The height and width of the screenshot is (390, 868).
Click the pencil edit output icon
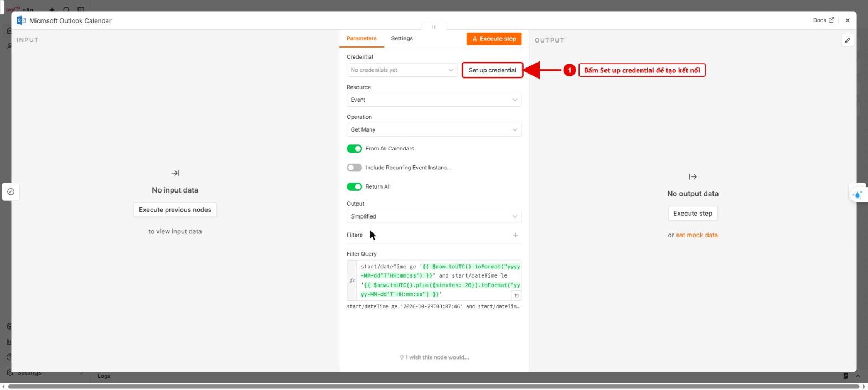pyautogui.click(x=847, y=40)
